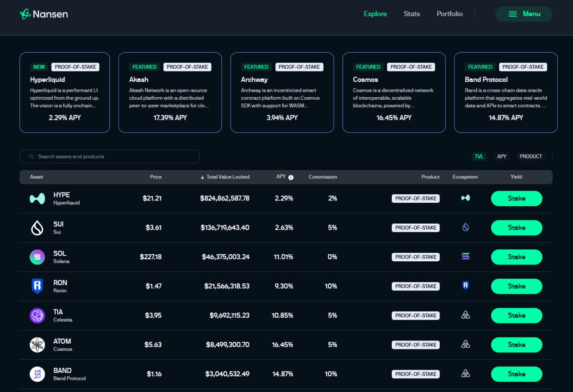Click the NEW badge on Hyperliquid card
This screenshot has width=573, height=392.
[39, 67]
